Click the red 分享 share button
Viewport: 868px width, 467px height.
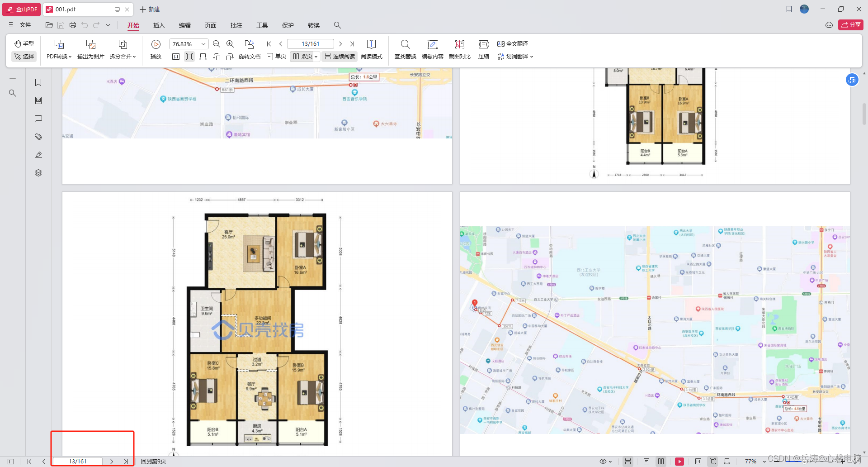pos(851,25)
